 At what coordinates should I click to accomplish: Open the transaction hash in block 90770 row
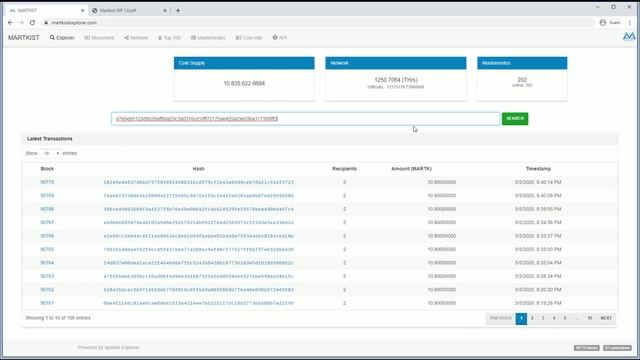(198, 182)
